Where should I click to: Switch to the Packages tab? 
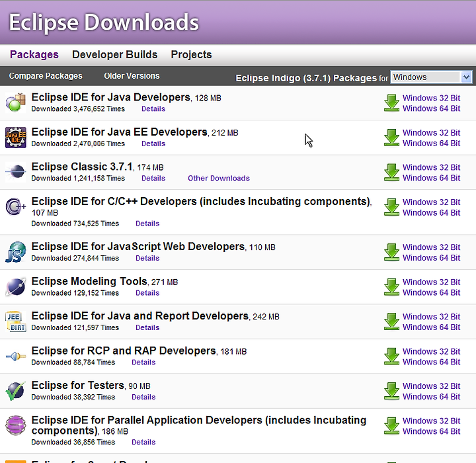click(x=34, y=55)
